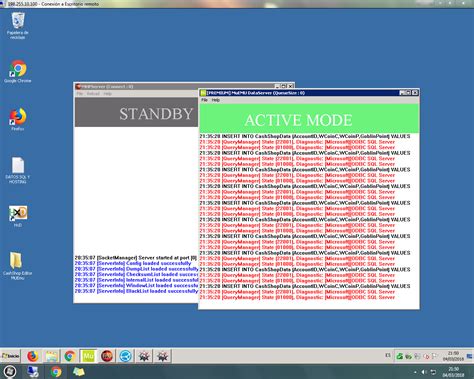474x379 pixels.
Task: Click the STANDBY gray banner in the background window
Action: [137, 112]
